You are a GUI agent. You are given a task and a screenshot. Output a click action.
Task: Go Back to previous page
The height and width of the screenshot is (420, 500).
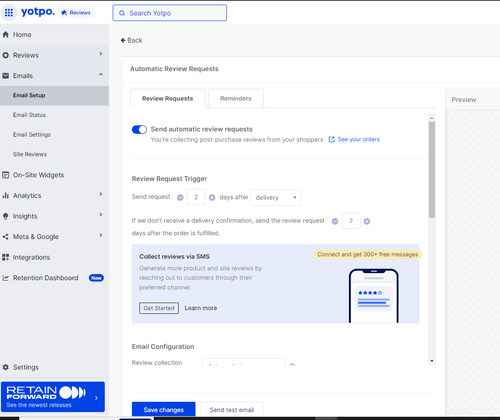(x=132, y=40)
